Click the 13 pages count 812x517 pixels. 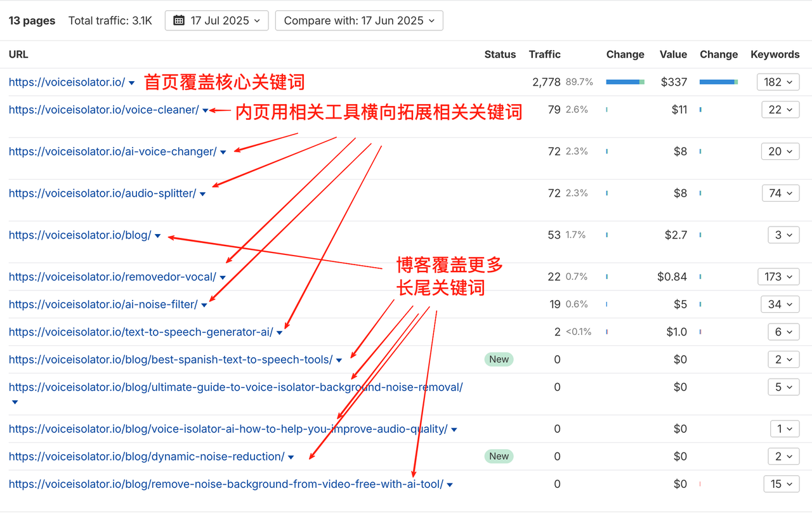pos(32,21)
